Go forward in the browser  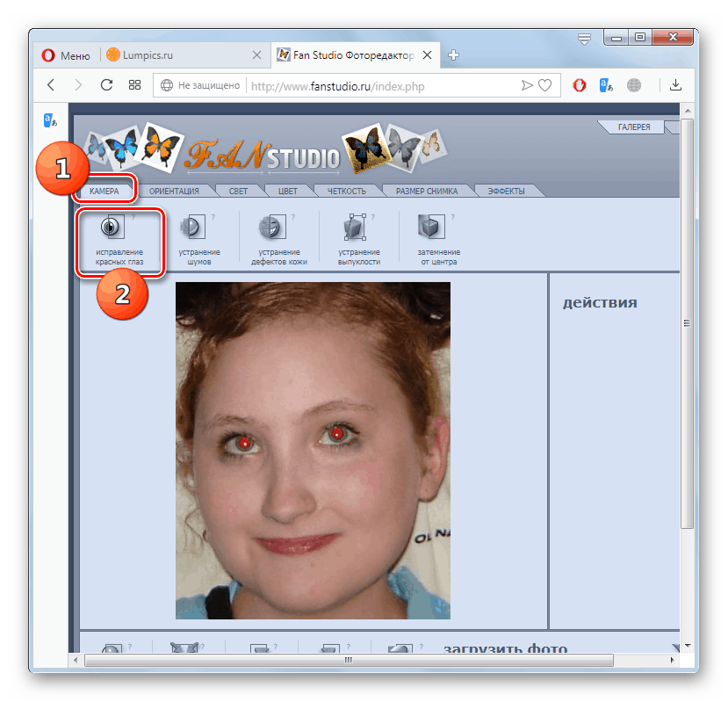78,85
